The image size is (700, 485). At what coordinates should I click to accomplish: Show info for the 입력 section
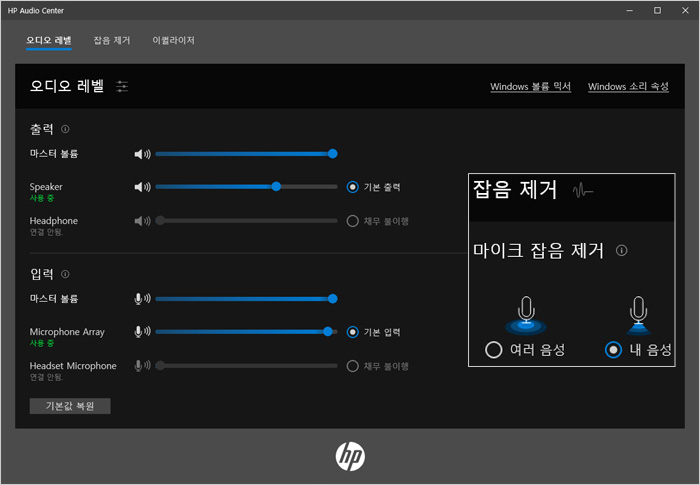65,274
